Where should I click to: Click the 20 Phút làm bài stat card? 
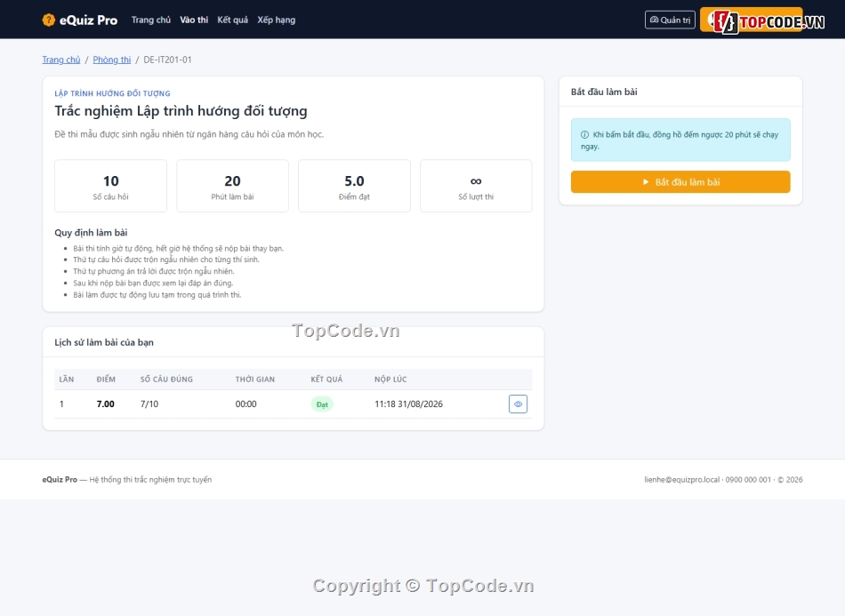pyautogui.click(x=232, y=186)
